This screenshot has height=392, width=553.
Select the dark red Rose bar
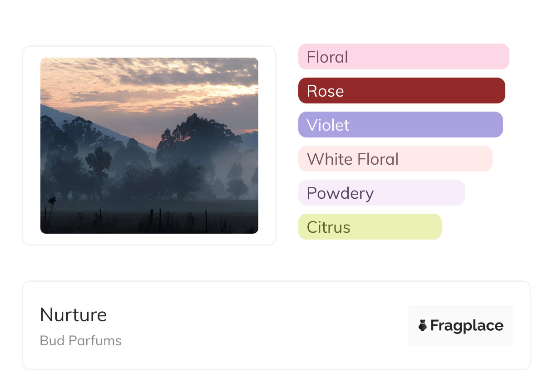coord(401,91)
